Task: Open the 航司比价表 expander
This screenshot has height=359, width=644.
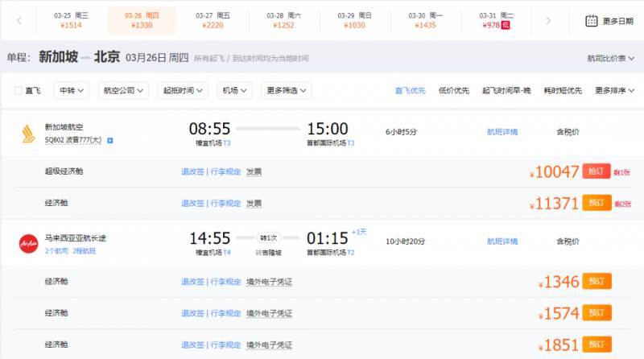Action: tap(610, 59)
